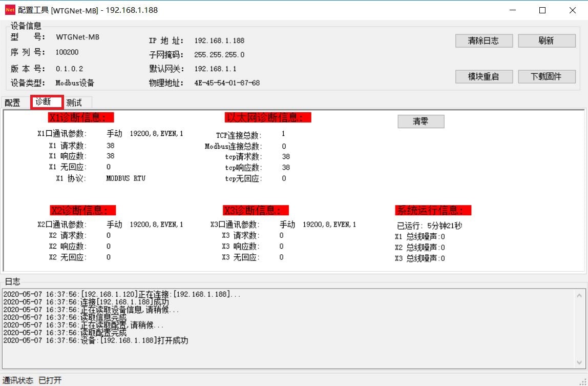Click X2 请求数 label
The image size is (588, 386).
tap(68, 236)
